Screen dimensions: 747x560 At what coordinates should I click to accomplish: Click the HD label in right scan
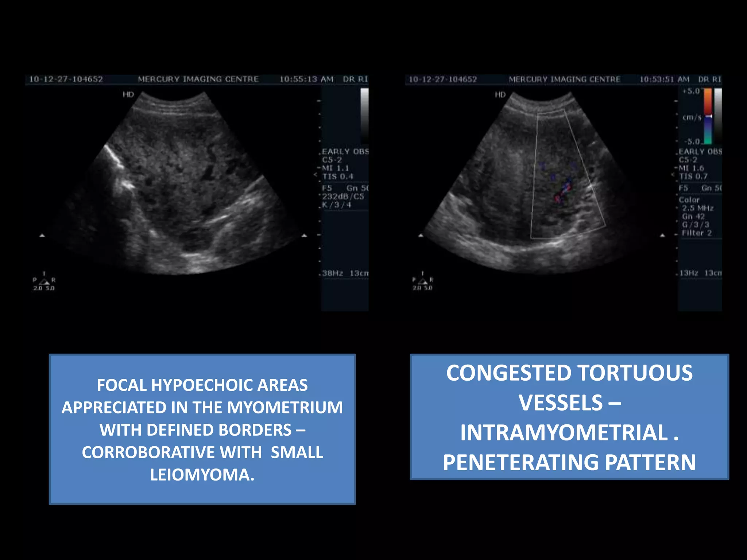tap(500, 95)
